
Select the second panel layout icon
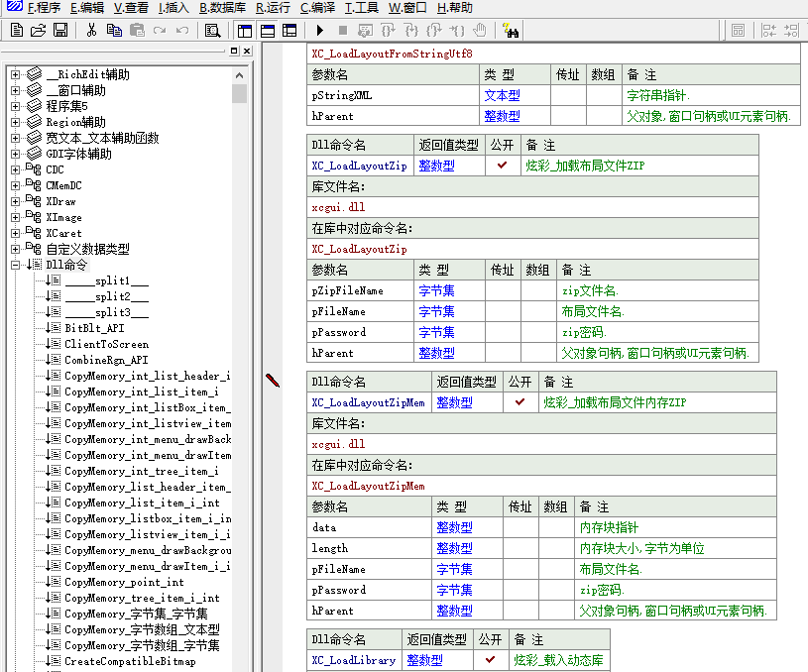(268, 31)
